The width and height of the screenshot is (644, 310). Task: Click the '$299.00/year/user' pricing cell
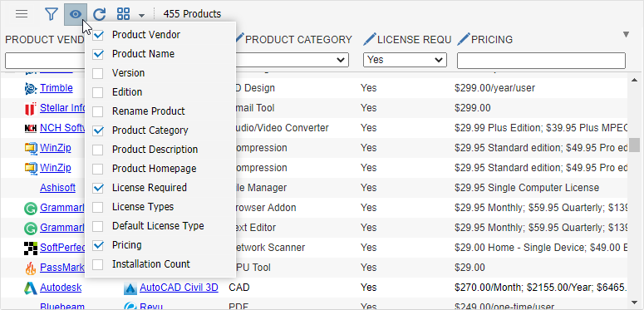pyautogui.click(x=494, y=88)
